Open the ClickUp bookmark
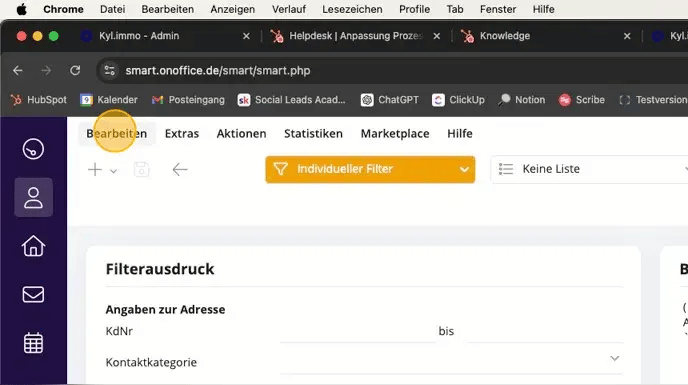 point(458,100)
